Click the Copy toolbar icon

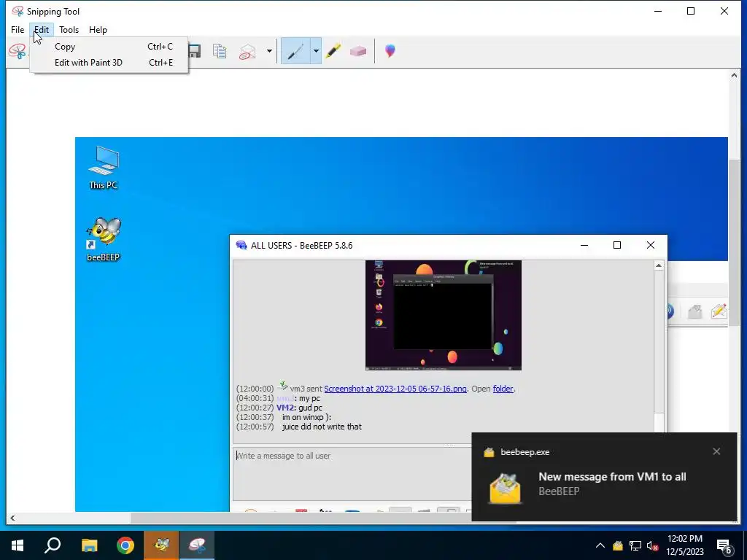(x=220, y=51)
